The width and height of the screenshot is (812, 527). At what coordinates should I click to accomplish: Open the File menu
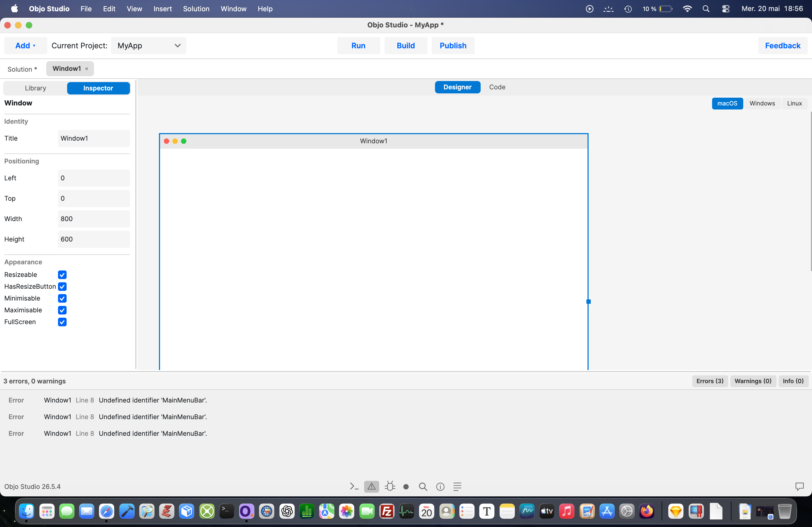pos(86,9)
